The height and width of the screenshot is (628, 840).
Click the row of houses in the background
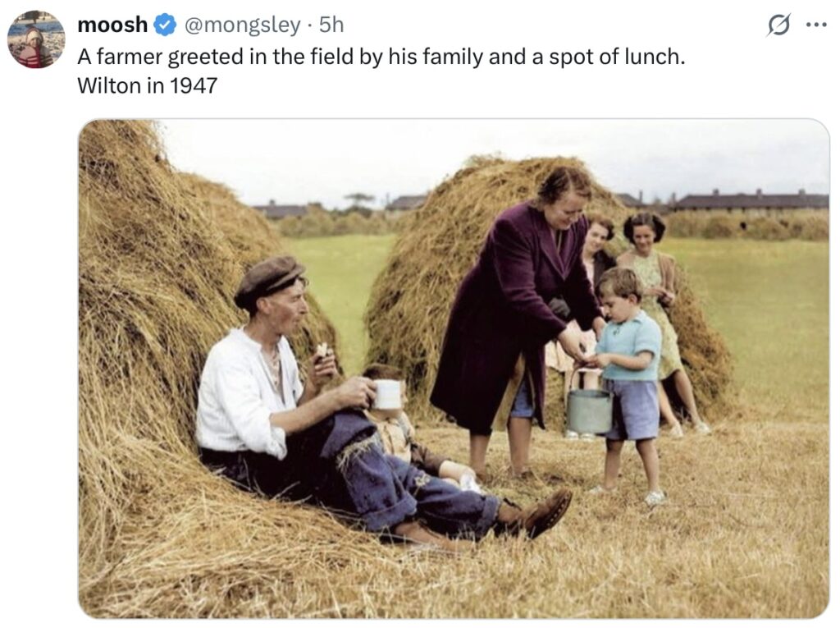(750, 200)
